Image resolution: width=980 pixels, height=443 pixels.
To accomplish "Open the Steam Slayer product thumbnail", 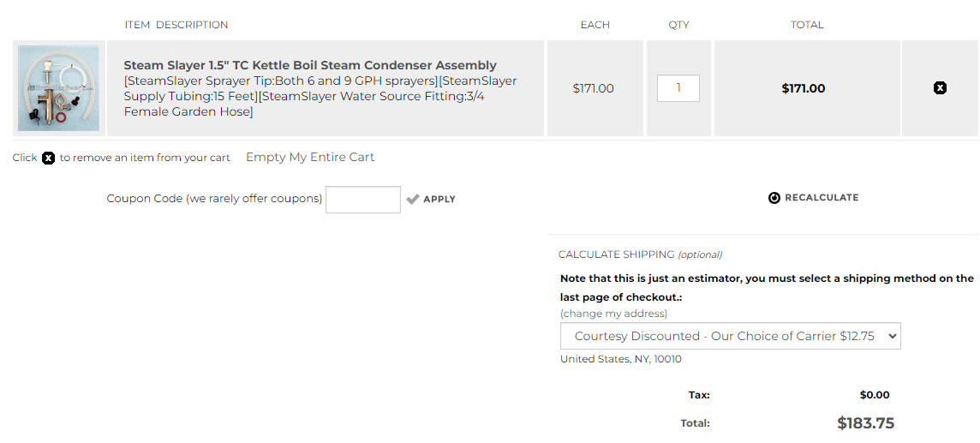I will (x=58, y=88).
